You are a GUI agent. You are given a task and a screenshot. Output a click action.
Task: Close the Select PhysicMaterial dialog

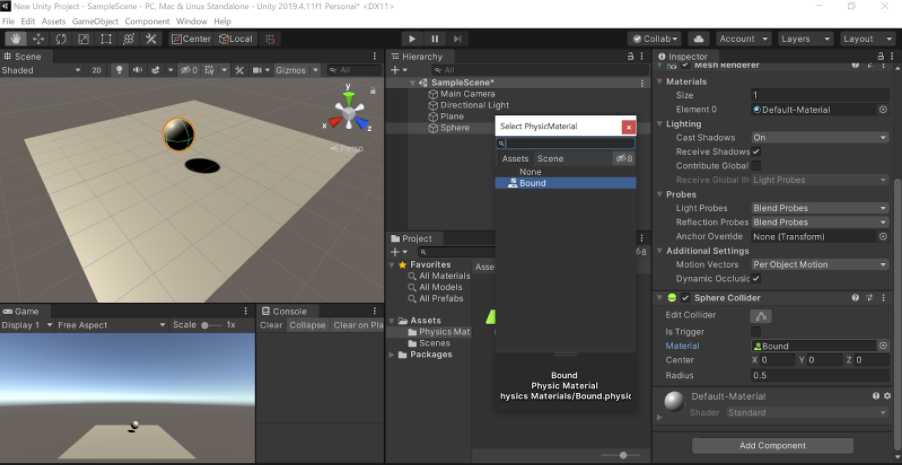coord(628,127)
